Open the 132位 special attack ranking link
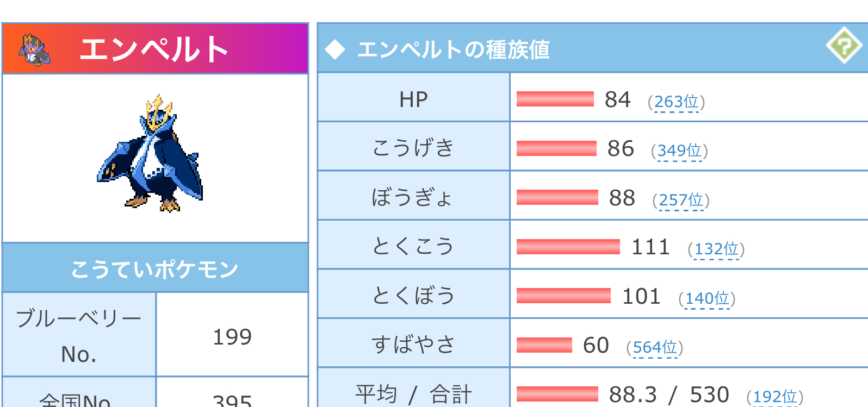 tap(716, 249)
